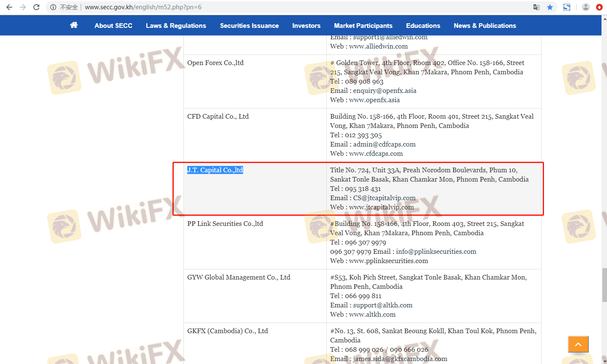607x364 pixels.
Task: Click the browser back arrow
Action: pyautogui.click(x=9, y=7)
